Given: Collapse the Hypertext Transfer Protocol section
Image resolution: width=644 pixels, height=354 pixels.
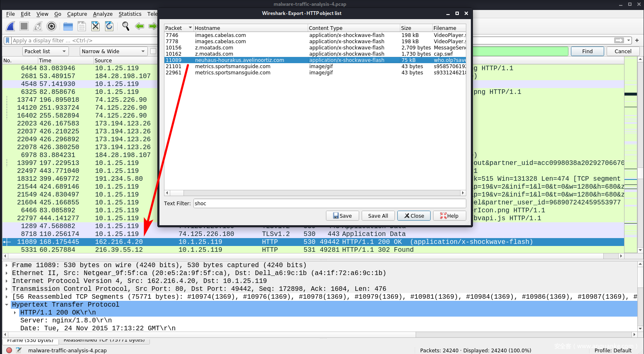Looking at the screenshot, I should point(7,305).
